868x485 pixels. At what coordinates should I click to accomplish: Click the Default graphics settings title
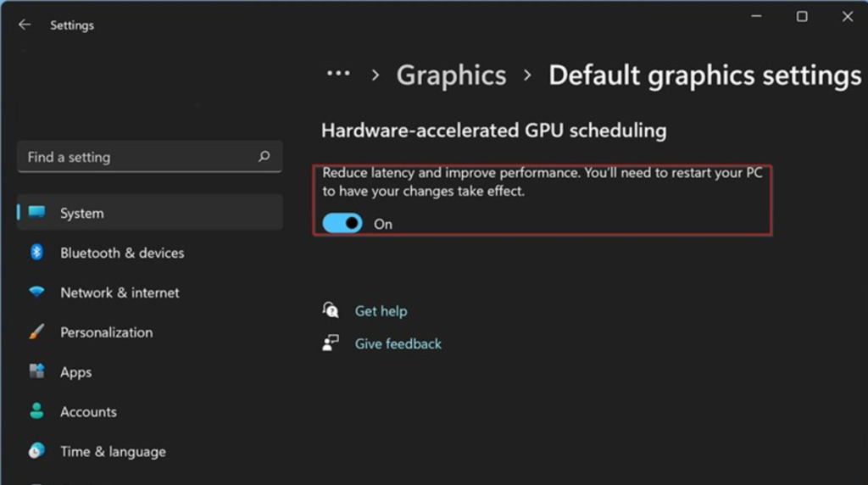pyautogui.click(x=704, y=75)
